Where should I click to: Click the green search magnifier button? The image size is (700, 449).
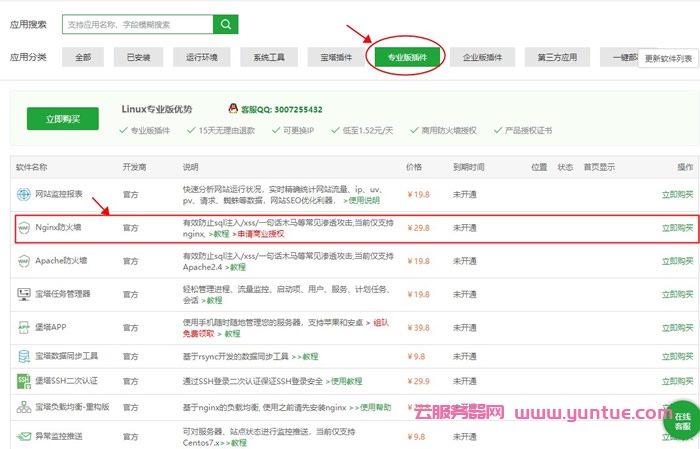(x=227, y=25)
